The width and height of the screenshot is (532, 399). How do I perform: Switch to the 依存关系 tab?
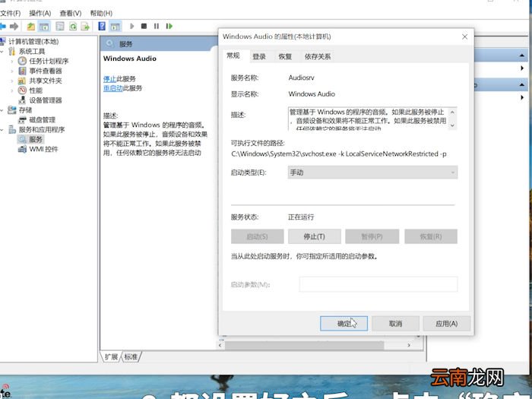[x=318, y=57]
